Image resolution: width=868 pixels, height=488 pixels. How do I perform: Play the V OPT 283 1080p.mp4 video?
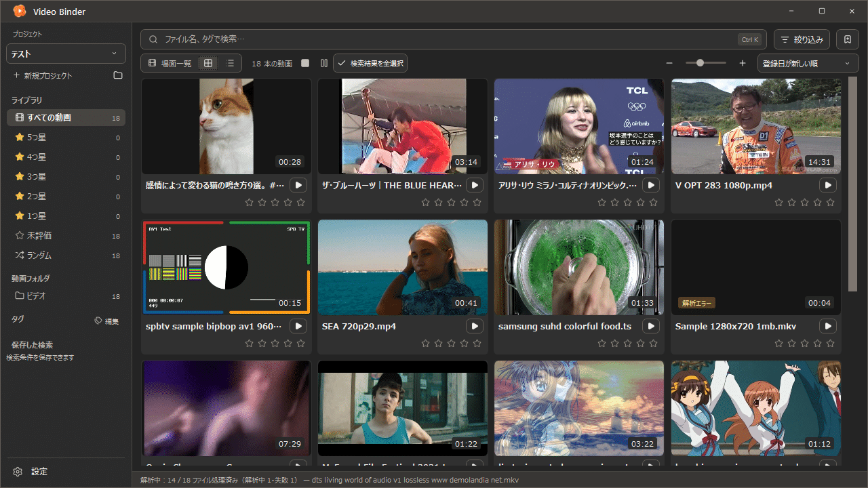(828, 185)
